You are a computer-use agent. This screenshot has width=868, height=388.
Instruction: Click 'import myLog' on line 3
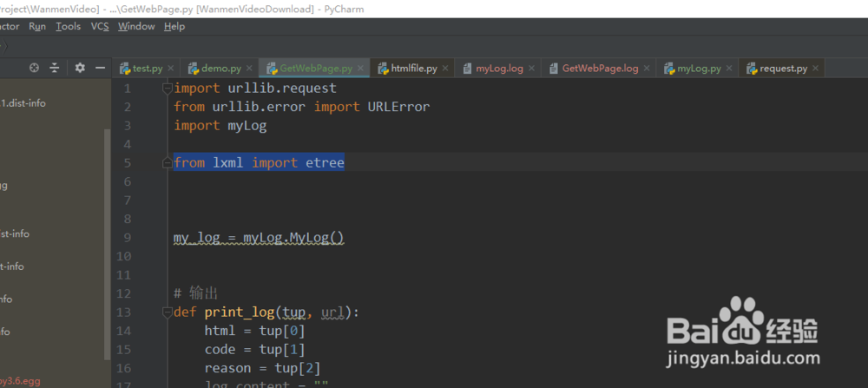(x=220, y=126)
